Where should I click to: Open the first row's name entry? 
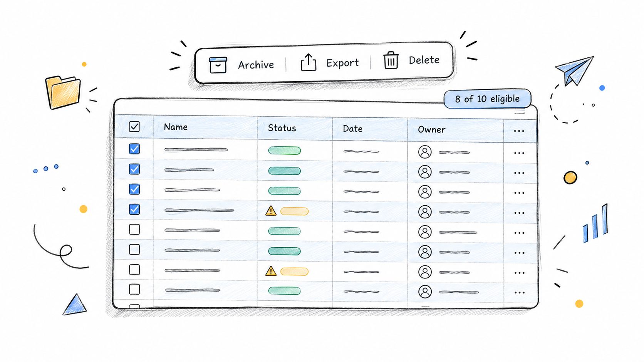click(x=196, y=149)
